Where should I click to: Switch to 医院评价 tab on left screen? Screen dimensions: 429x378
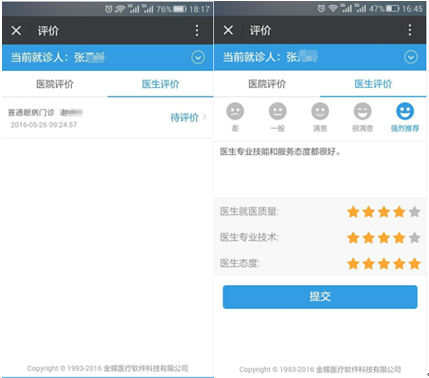coord(55,84)
